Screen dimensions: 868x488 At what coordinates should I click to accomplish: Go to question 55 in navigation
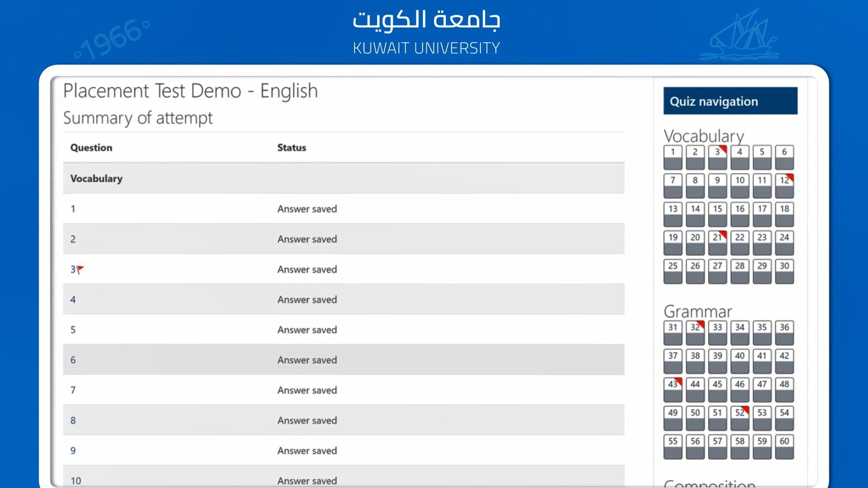673,447
